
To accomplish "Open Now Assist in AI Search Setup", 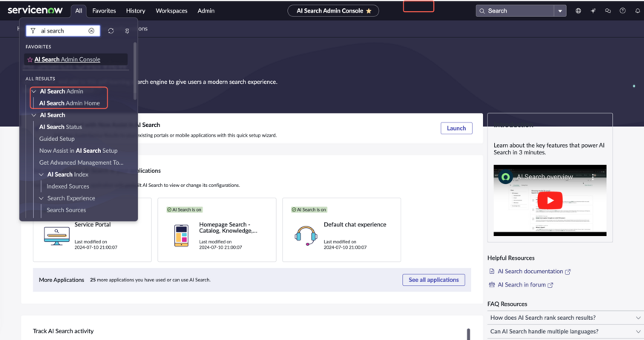I will [78, 151].
